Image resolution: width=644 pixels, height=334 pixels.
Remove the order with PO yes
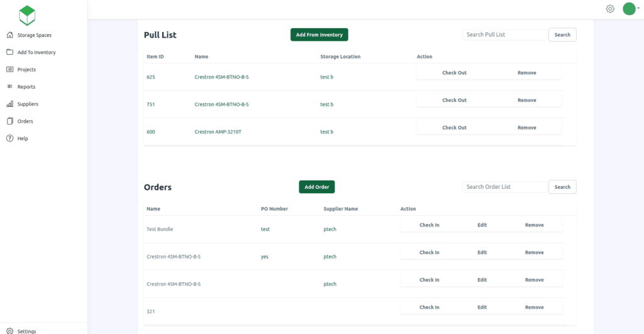(x=535, y=253)
